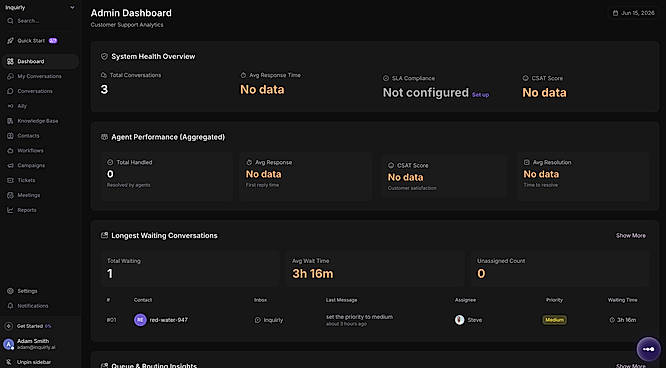Click the Quick Start rocket icon
Image resolution: width=666 pixels, height=368 pixels.
(10, 41)
